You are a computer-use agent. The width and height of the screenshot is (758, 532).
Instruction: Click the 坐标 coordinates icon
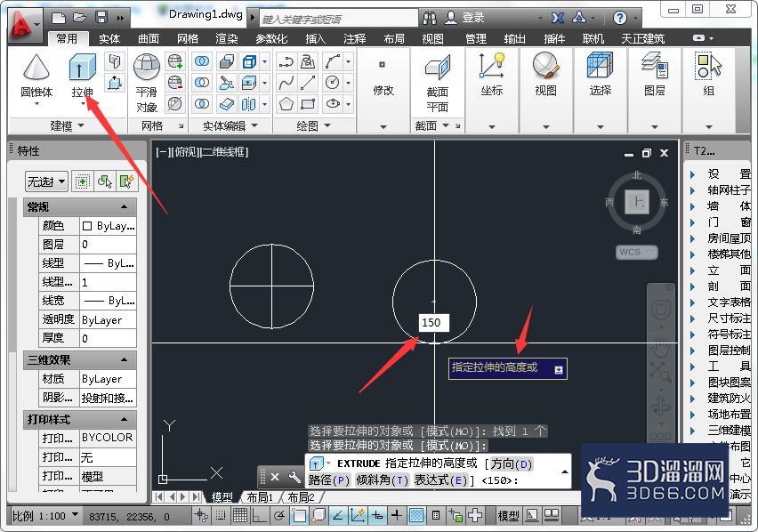point(492,66)
